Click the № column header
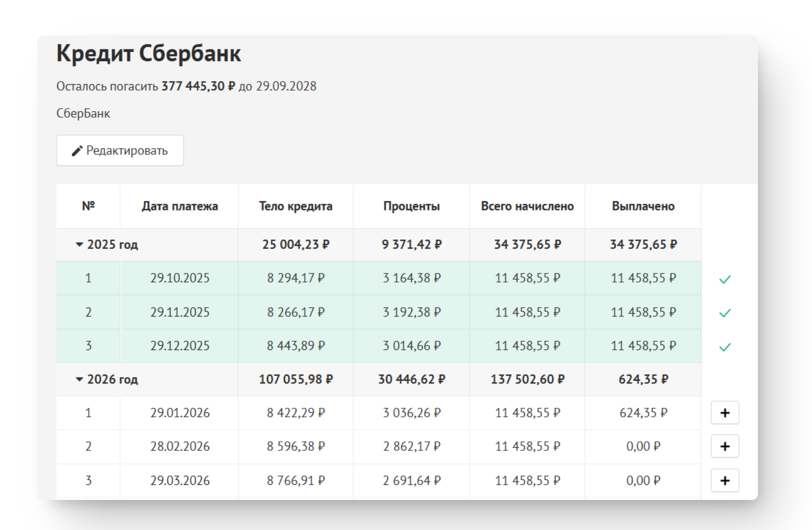The height and width of the screenshot is (530, 812). point(88,206)
